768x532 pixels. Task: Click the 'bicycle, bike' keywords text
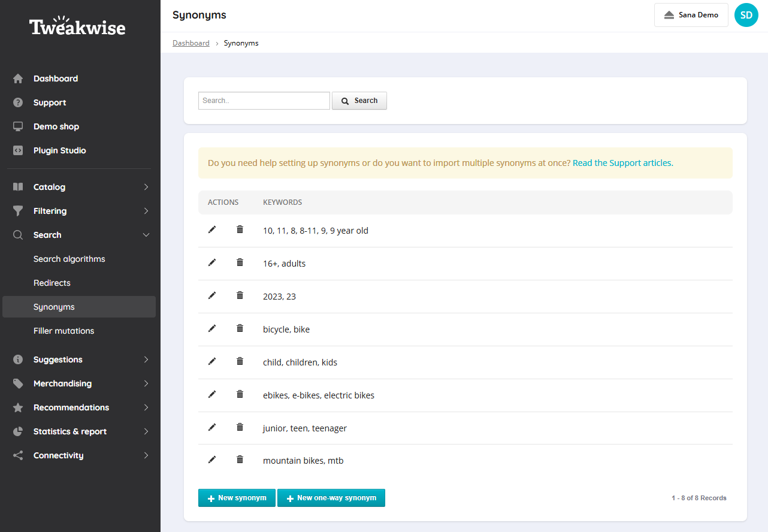[286, 330]
